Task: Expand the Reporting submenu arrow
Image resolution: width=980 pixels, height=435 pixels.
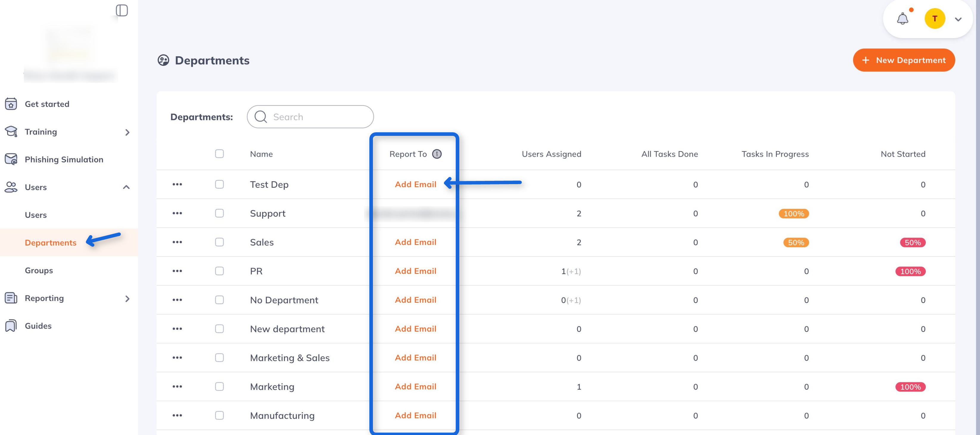Action: click(x=127, y=298)
